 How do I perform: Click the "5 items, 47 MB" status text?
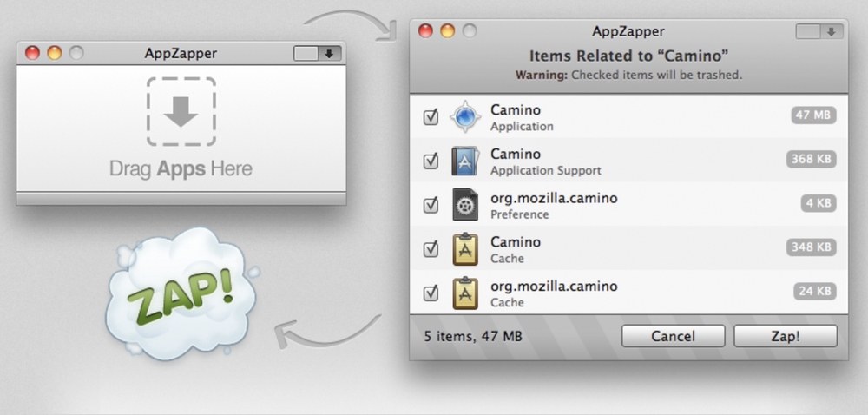click(473, 336)
